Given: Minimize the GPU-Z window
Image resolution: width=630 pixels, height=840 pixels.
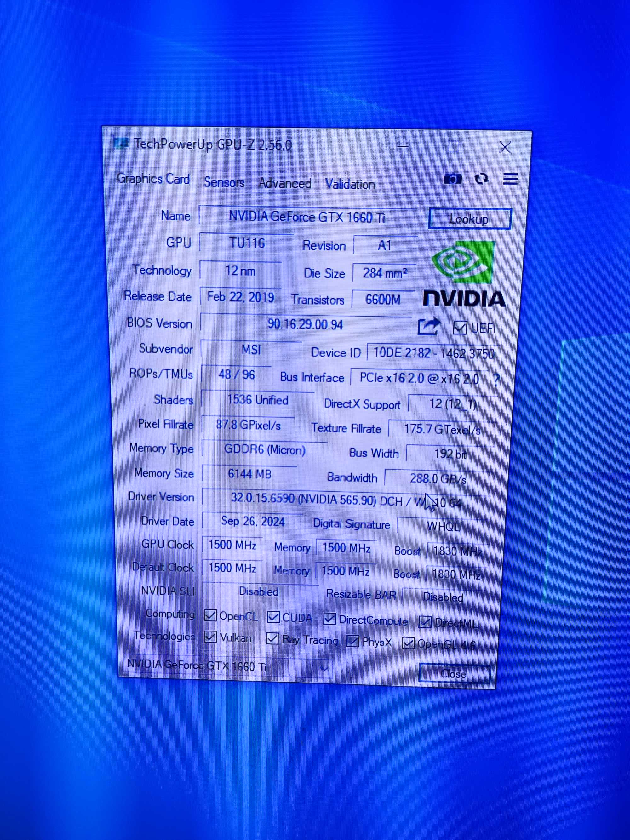Looking at the screenshot, I should click(x=403, y=146).
